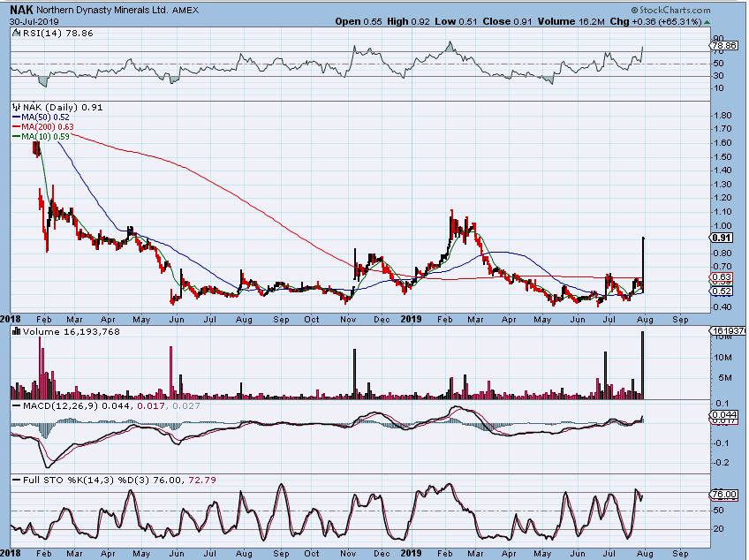
Task: Click the NAK (Daily) price bars icon
Action: [x=17, y=107]
